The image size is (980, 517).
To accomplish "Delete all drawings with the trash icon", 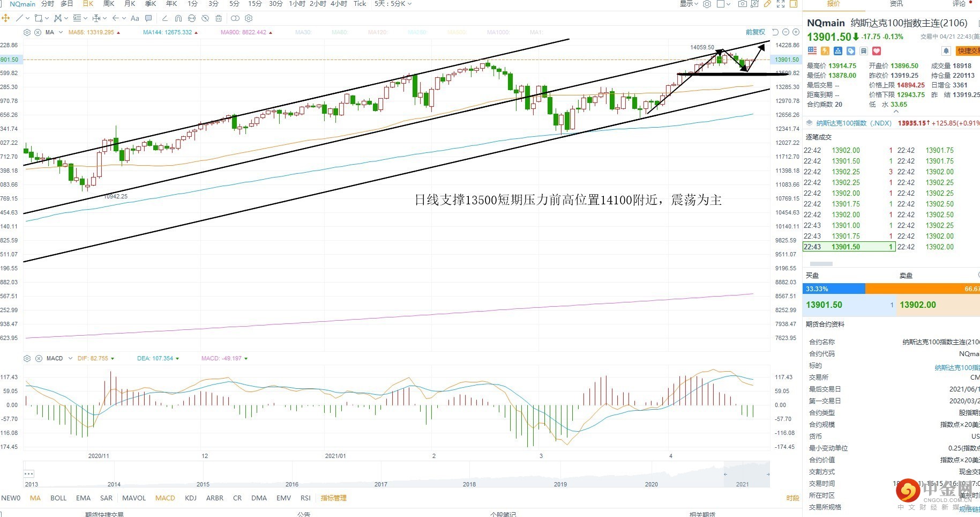I will pyautogui.click(x=219, y=18).
